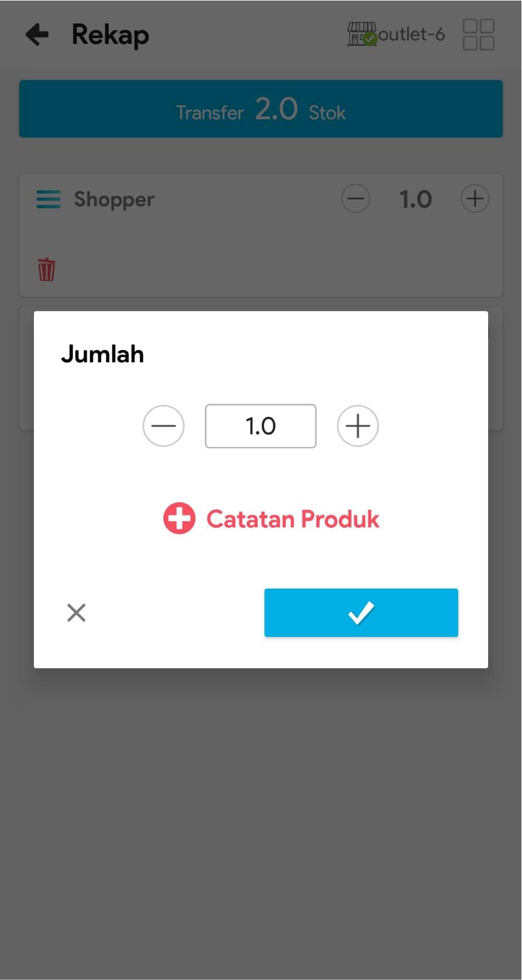Increase the quantity in the Jumlah dialog
Screen dimensions: 522x980
[358, 426]
